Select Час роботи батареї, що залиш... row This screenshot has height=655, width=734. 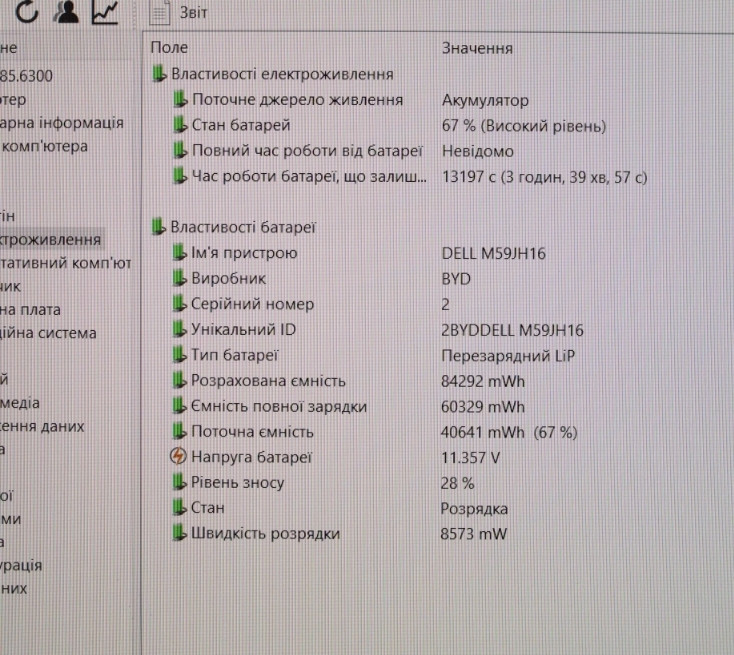point(309,177)
